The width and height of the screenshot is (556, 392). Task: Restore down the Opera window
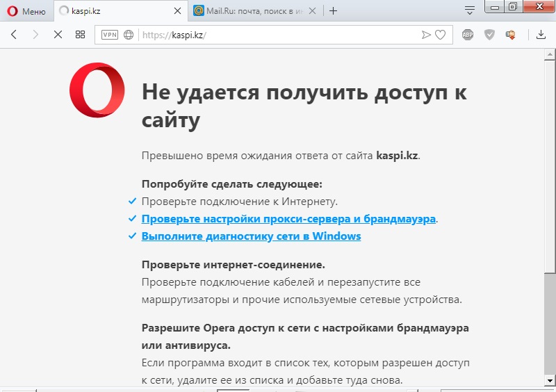point(513,6)
